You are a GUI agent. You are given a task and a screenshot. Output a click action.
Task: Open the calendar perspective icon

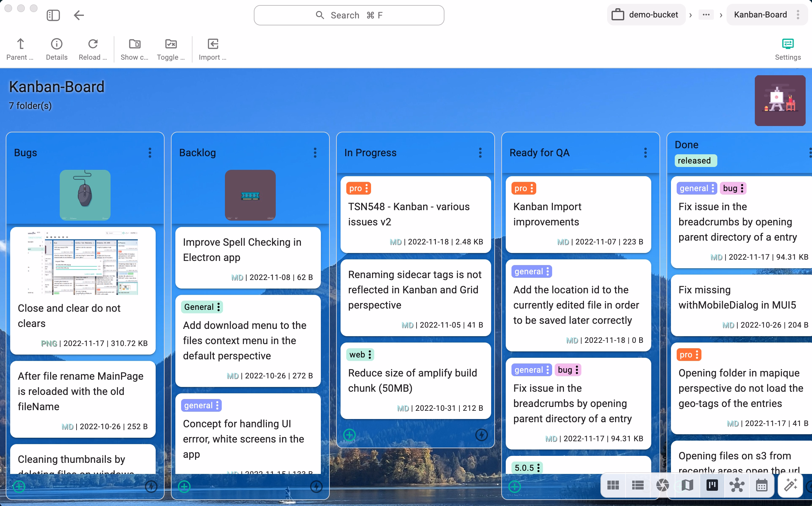tap(761, 485)
